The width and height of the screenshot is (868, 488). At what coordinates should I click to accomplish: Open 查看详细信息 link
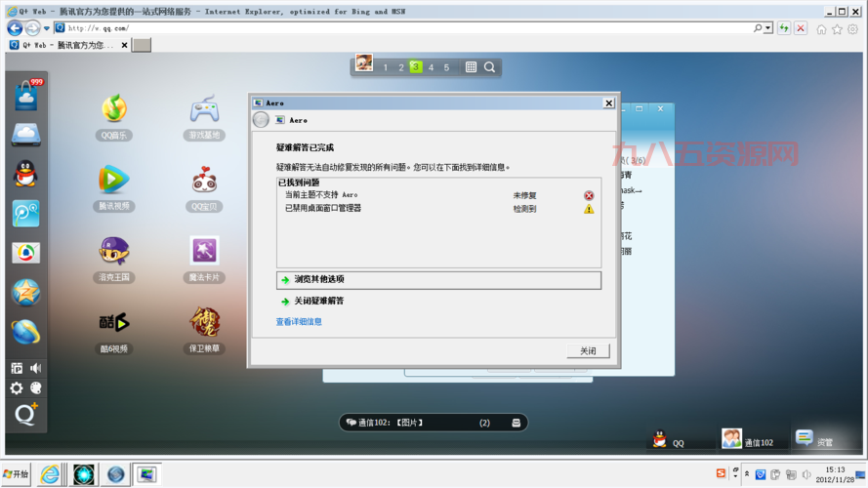[x=299, y=321]
